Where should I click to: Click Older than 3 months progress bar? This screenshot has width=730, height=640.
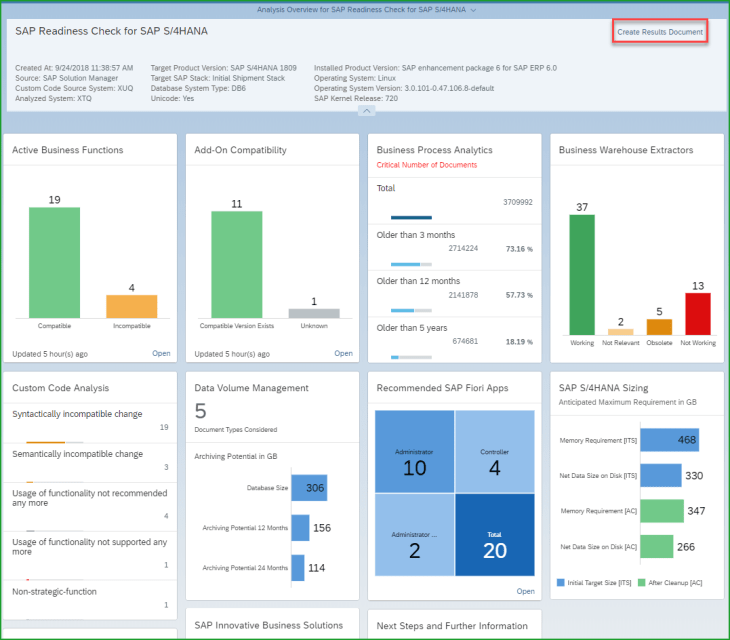[x=411, y=264]
